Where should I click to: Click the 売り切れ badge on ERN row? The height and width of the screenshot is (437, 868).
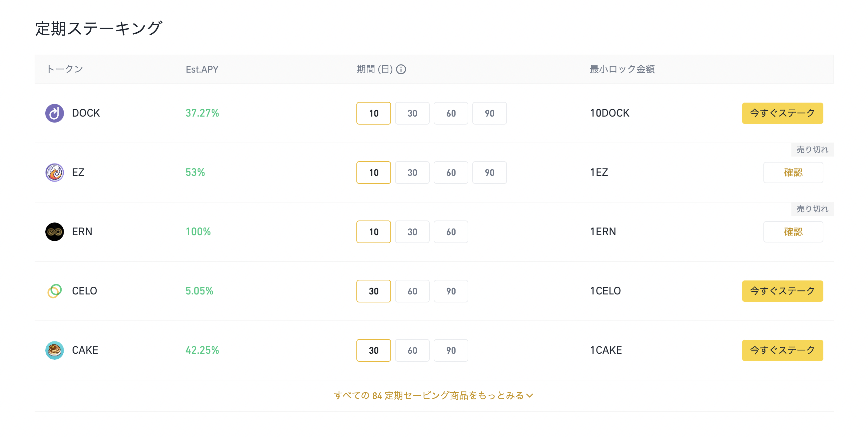click(x=812, y=209)
